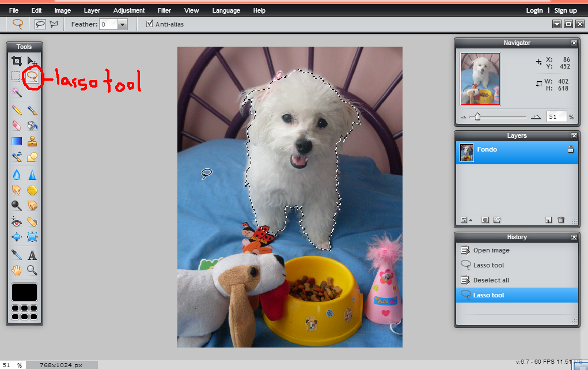
Task: Toggle the Anti-alias checkbox
Action: point(150,24)
